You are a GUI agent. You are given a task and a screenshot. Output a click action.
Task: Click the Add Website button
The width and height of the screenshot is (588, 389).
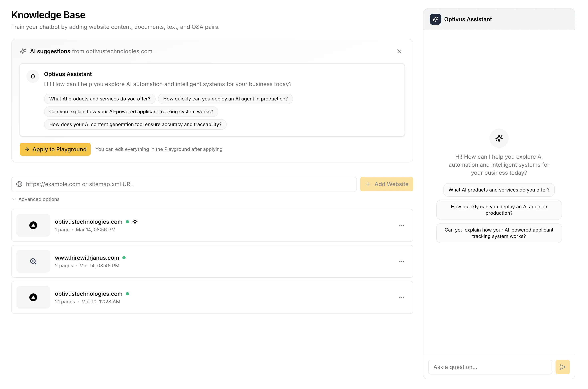[386, 184]
